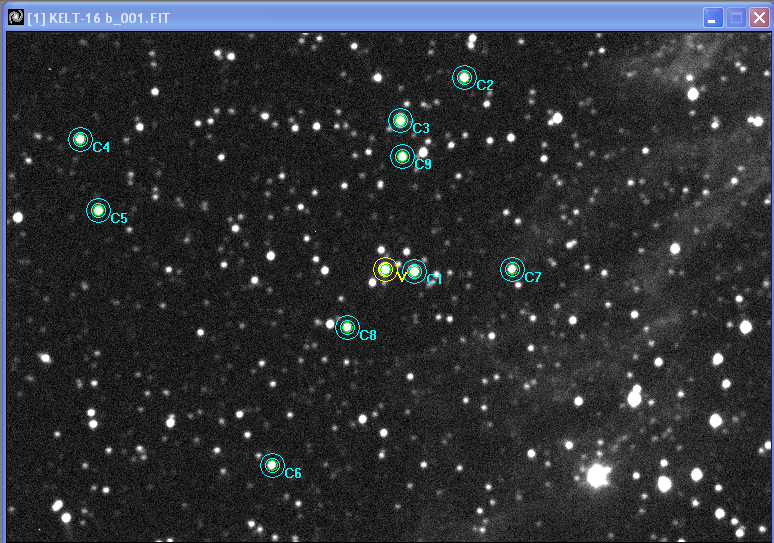Screen dimensions: 774x543
Task: Maximize the KELT-16 image window
Action: [736, 17]
